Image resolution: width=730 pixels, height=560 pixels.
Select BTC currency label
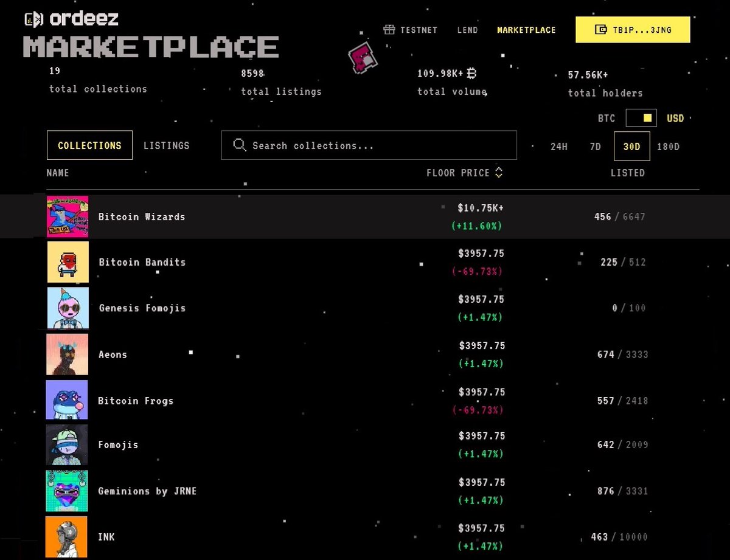click(x=607, y=119)
